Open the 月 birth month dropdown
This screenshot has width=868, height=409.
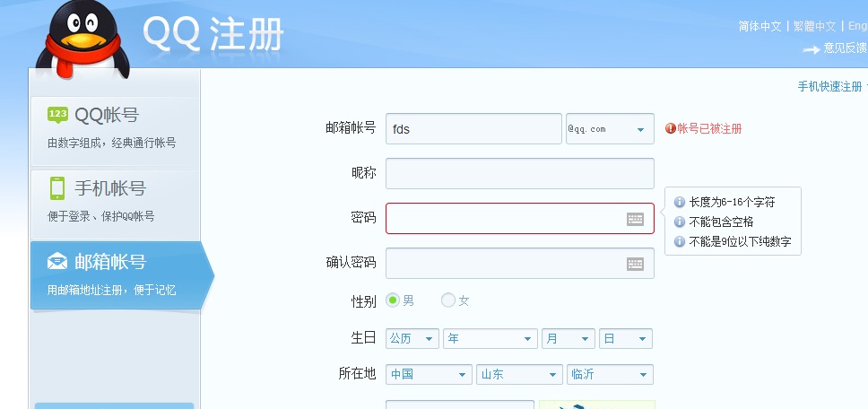(569, 339)
